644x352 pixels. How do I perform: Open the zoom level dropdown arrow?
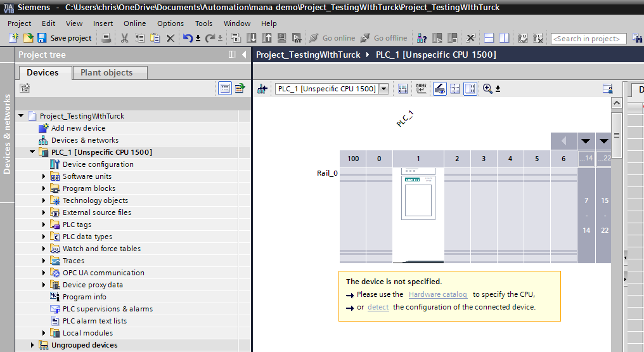coord(498,89)
